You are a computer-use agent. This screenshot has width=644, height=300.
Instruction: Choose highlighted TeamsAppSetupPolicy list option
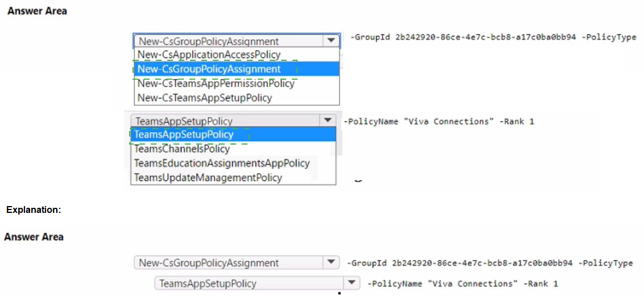pyautogui.click(x=184, y=135)
